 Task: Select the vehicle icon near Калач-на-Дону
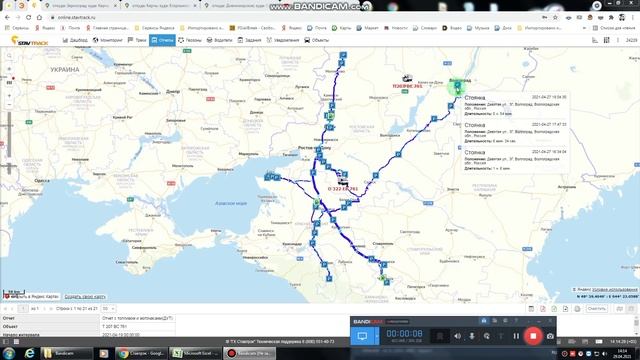pos(407,78)
